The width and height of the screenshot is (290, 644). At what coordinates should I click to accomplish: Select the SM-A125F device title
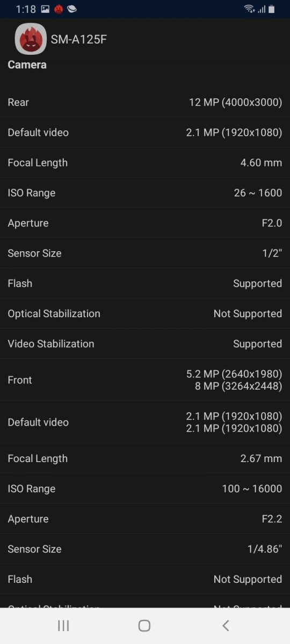pyautogui.click(x=79, y=40)
